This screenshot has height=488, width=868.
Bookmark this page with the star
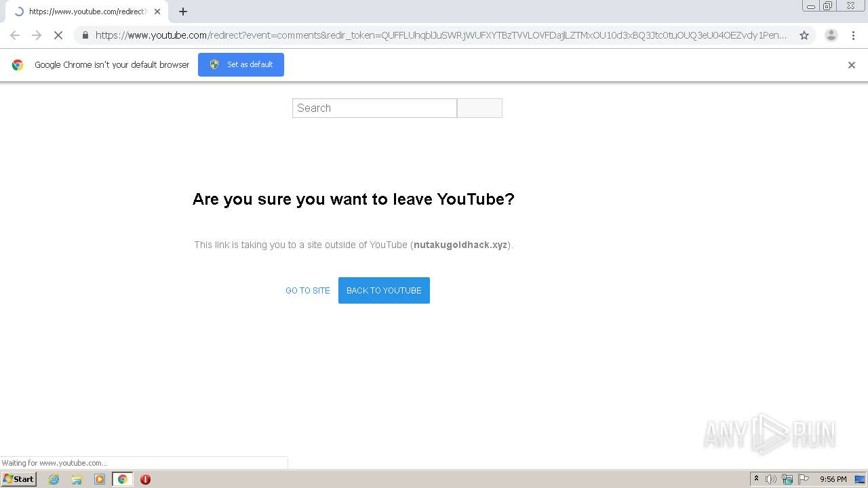click(804, 35)
